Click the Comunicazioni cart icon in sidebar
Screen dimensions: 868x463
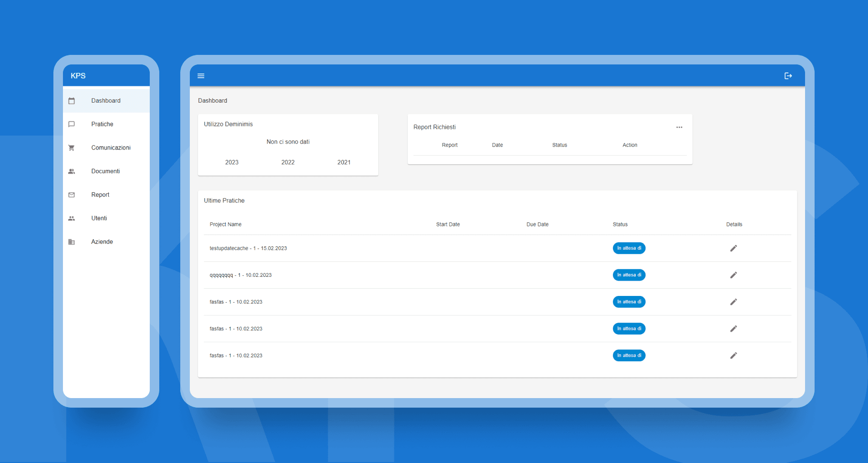point(72,148)
